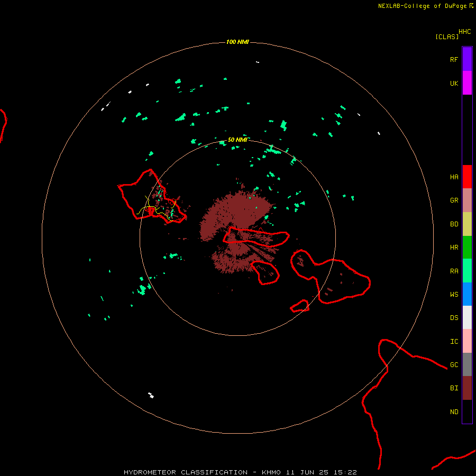476x476 pixels.
Task: Click the BI legend label
Action: point(454,388)
